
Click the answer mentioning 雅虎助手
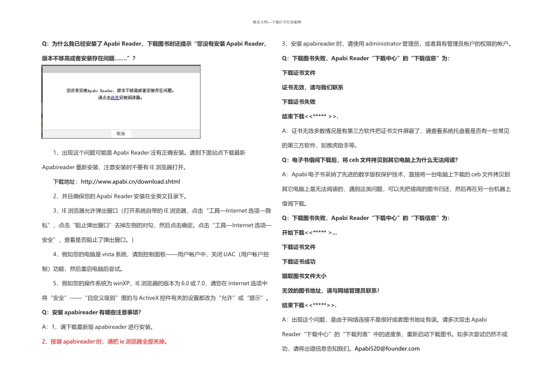(x=395, y=138)
